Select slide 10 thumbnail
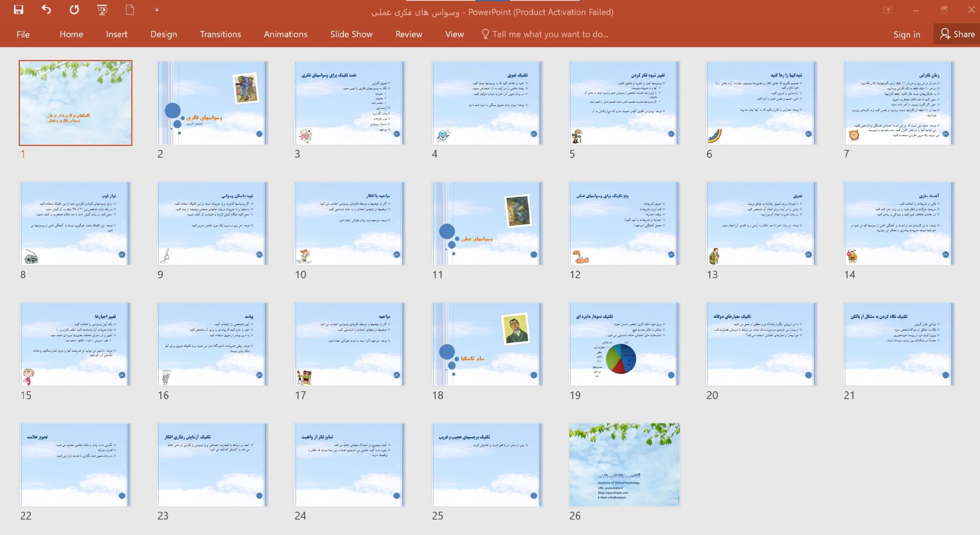This screenshot has width=980, height=535. (350, 223)
